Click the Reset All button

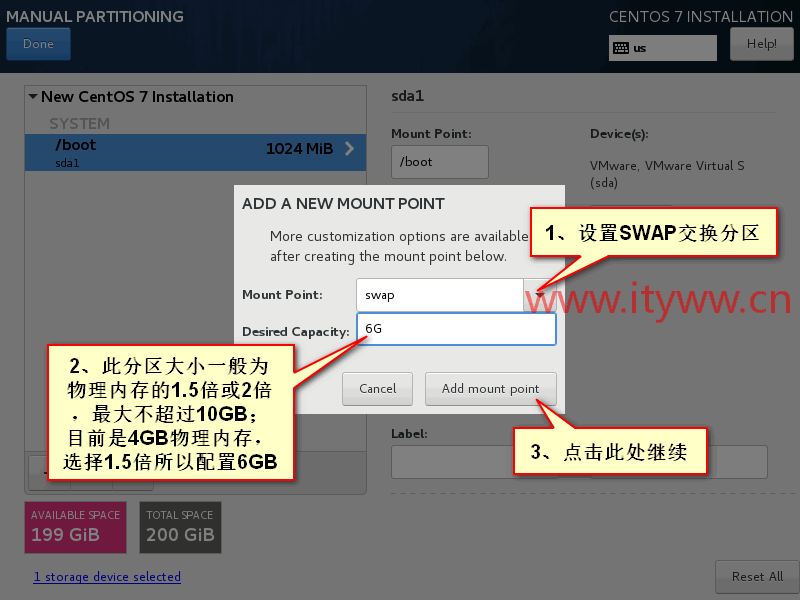pyautogui.click(x=757, y=577)
